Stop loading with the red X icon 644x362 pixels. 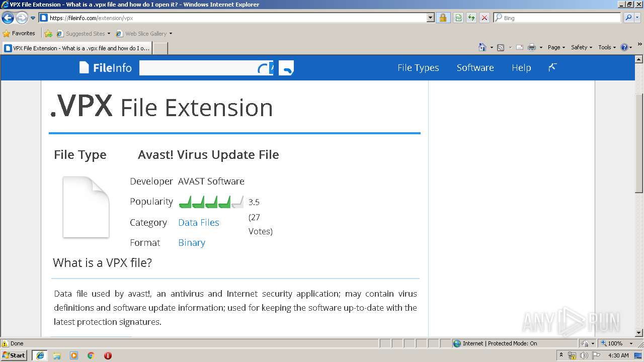(x=484, y=18)
